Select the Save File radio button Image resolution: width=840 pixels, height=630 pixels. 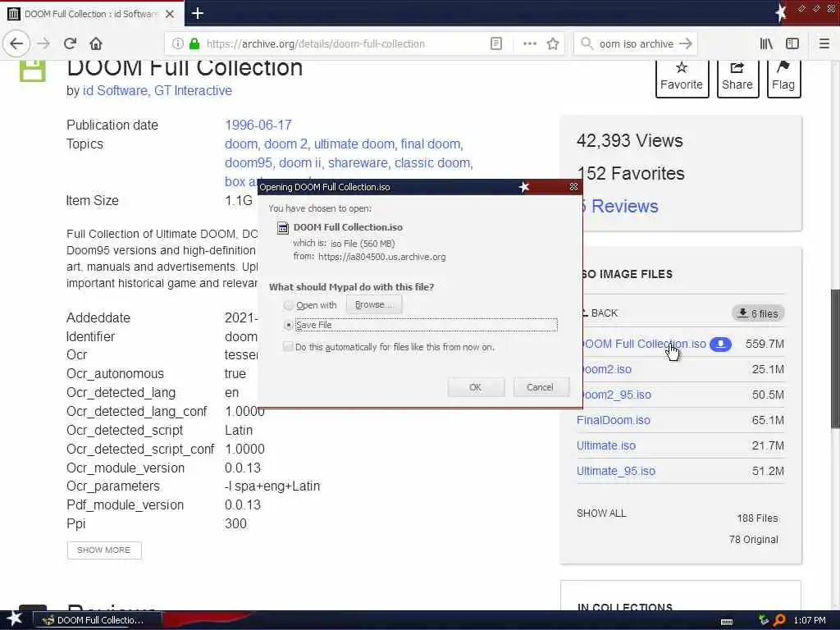[x=288, y=325]
